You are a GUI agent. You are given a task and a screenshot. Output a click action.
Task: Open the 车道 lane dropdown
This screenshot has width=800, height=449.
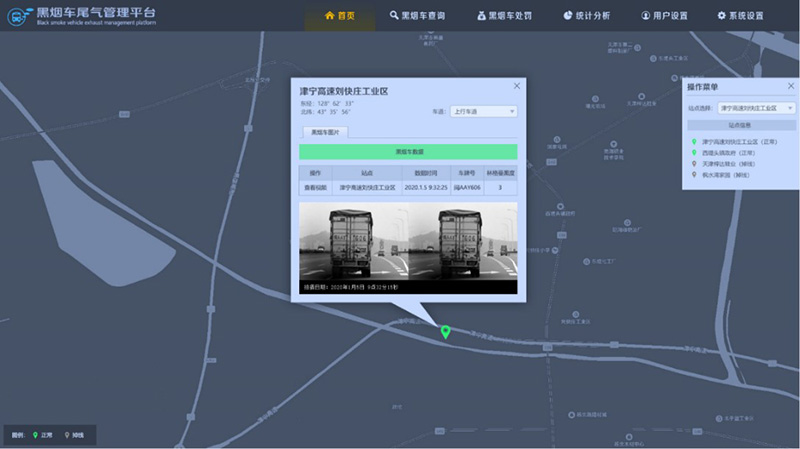(482, 111)
